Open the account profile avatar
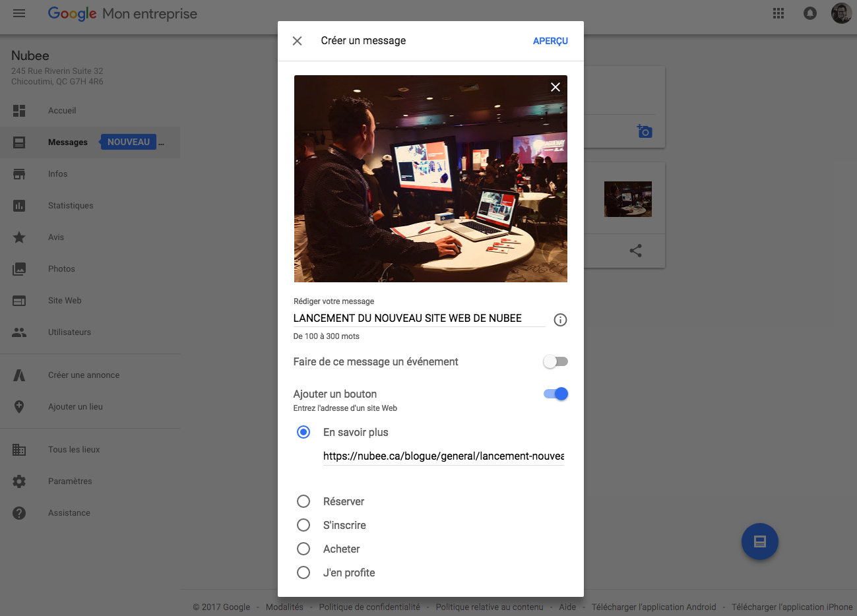This screenshot has width=857, height=616. (841, 13)
